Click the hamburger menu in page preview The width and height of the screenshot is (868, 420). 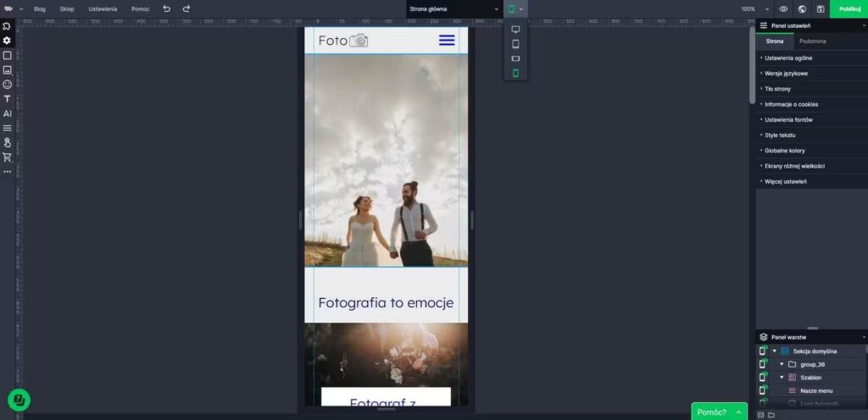[x=447, y=41]
